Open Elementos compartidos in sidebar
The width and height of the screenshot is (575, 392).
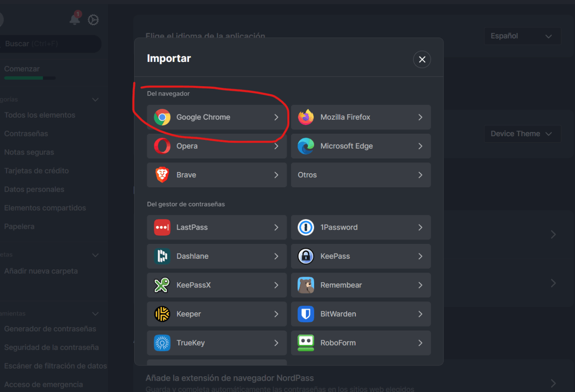(45, 208)
